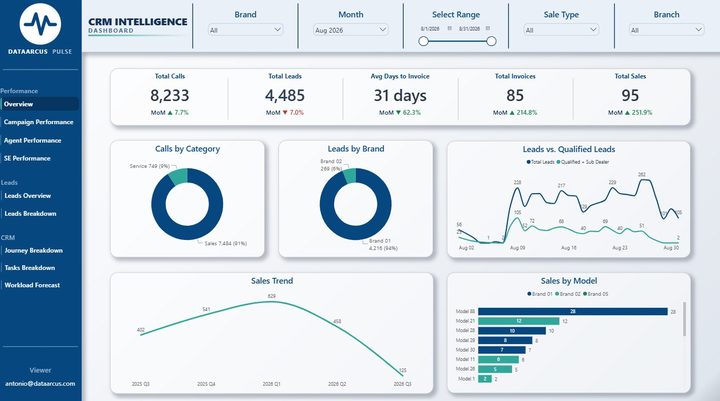This screenshot has width=720, height=401.
Task: Click the Sales by Model chart scrollbar
Action: coord(684,319)
